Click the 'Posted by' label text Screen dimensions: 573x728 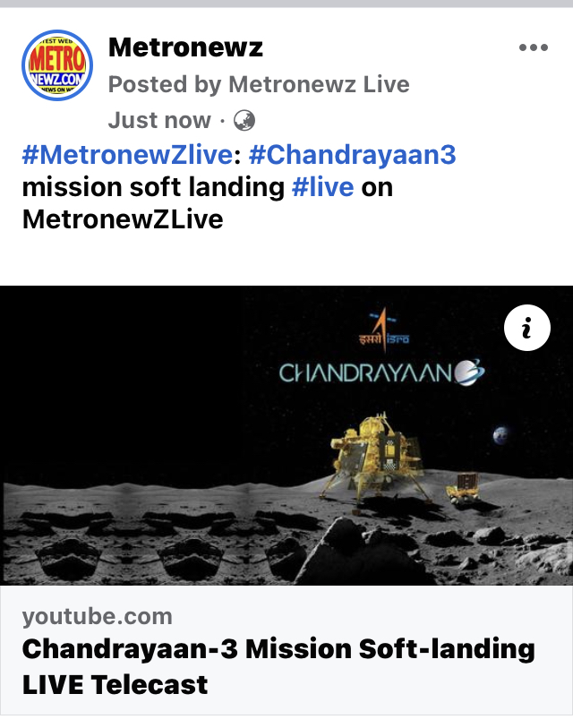[x=165, y=84]
